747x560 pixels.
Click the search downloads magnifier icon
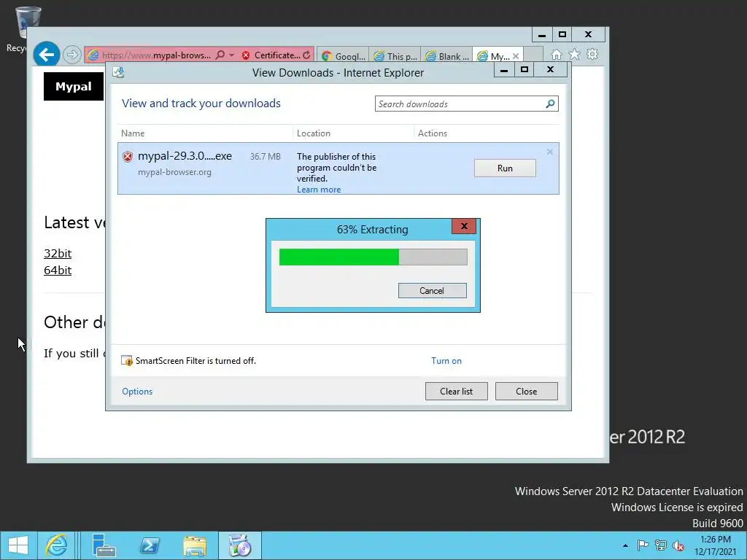(x=550, y=104)
